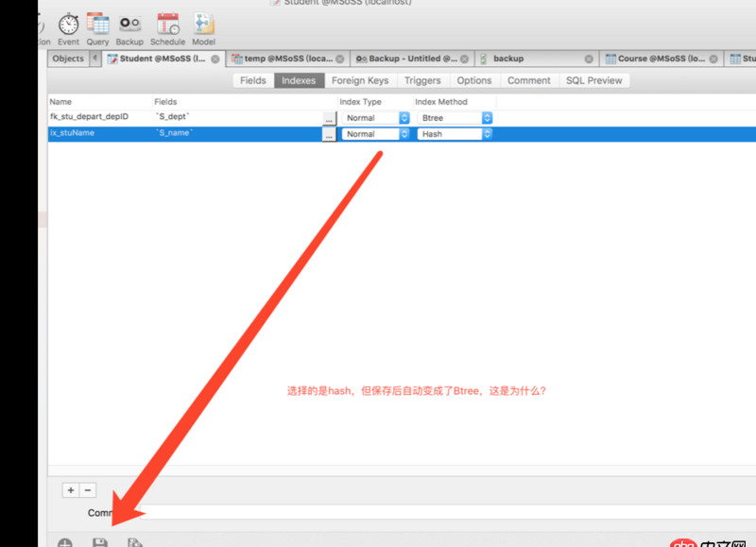Click the bottom bar add (plus circle) icon
This screenshot has width=756, height=547.
(64, 543)
